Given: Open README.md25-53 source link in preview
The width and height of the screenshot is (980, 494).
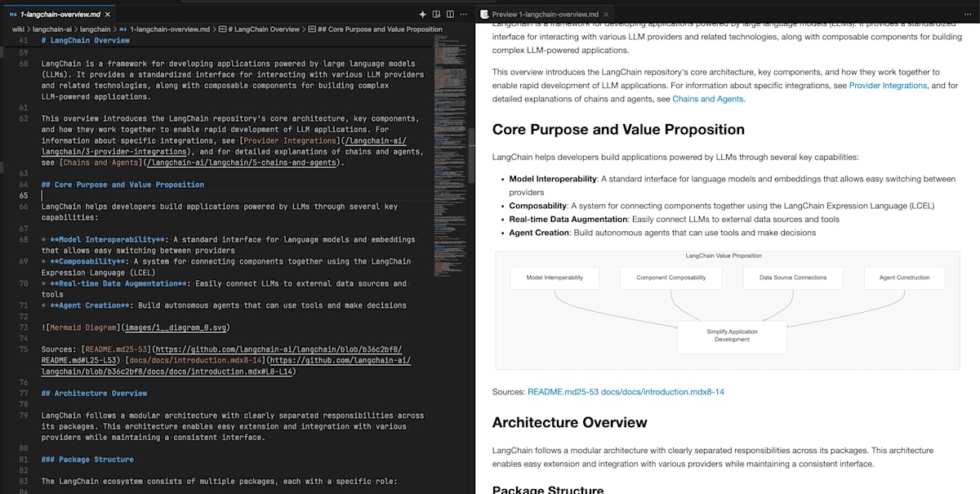Looking at the screenshot, I should [x=563, y=392].
